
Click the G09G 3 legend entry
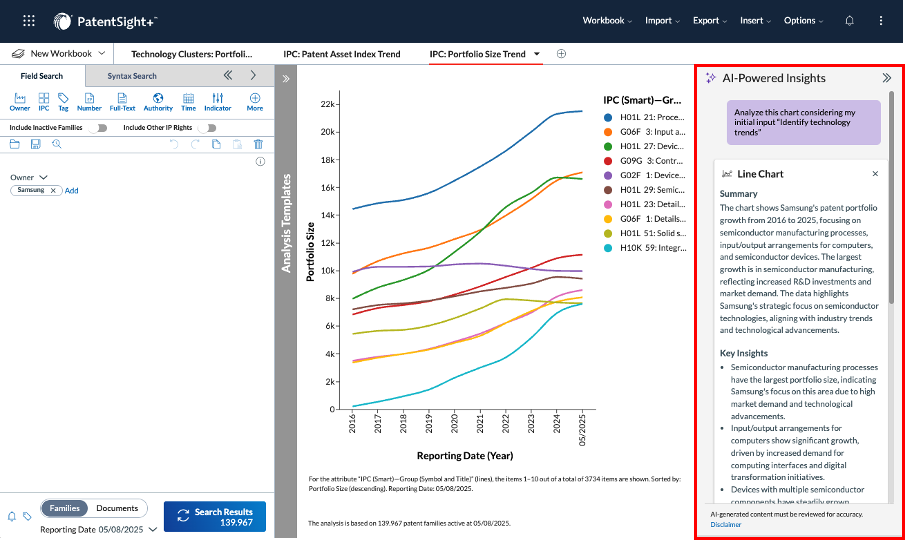pyautogui.click(x=644, y=161)
